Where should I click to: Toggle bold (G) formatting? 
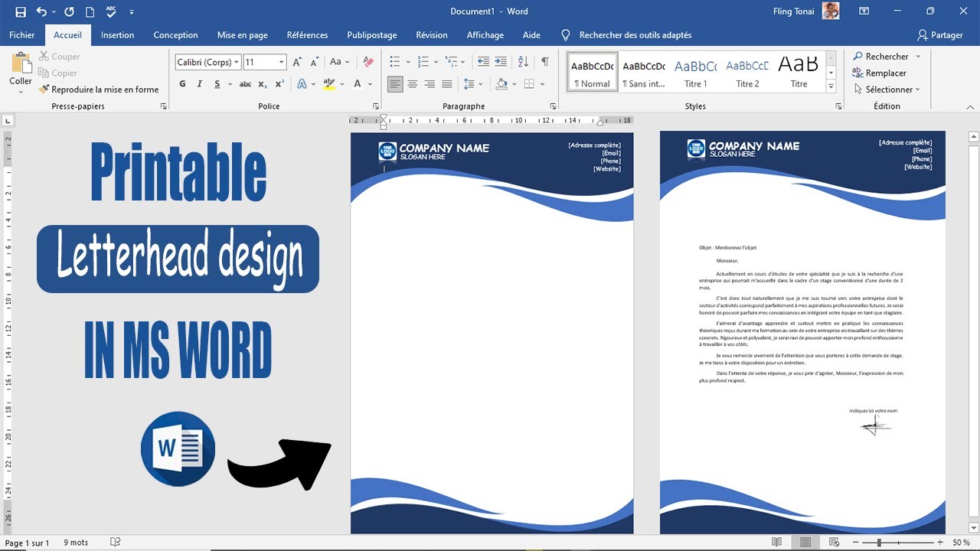pyautogui.click(x=182, y=84)
